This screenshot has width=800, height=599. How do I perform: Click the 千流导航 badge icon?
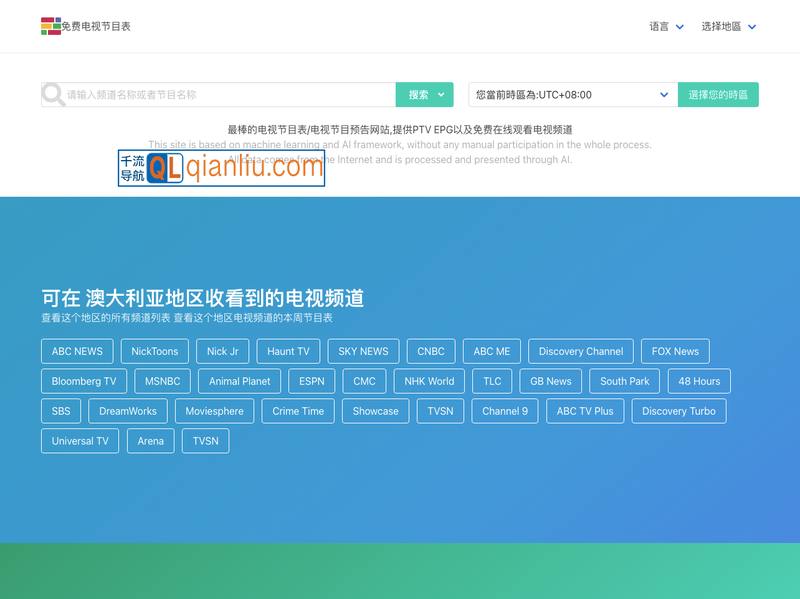click(131, 168)
